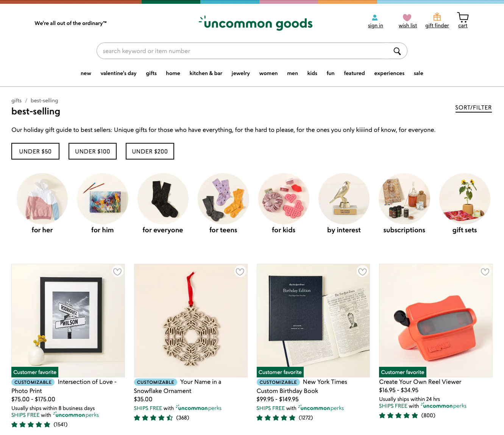Open the kitchen & bar menu

[206, 74]
